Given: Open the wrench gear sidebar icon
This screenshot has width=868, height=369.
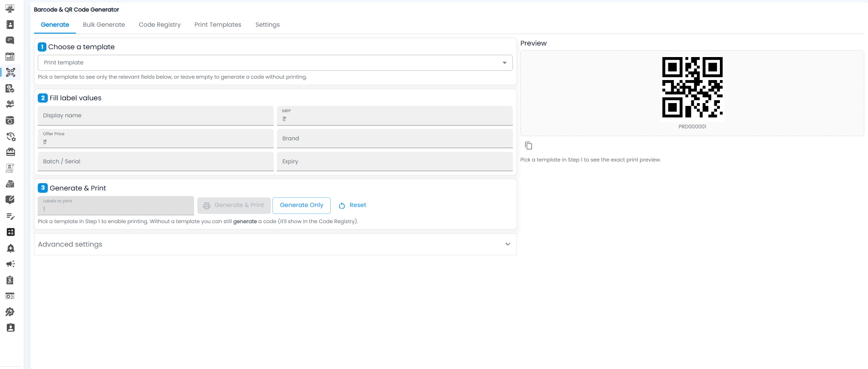Looking at the screenshot, I should tap(10, 311).
